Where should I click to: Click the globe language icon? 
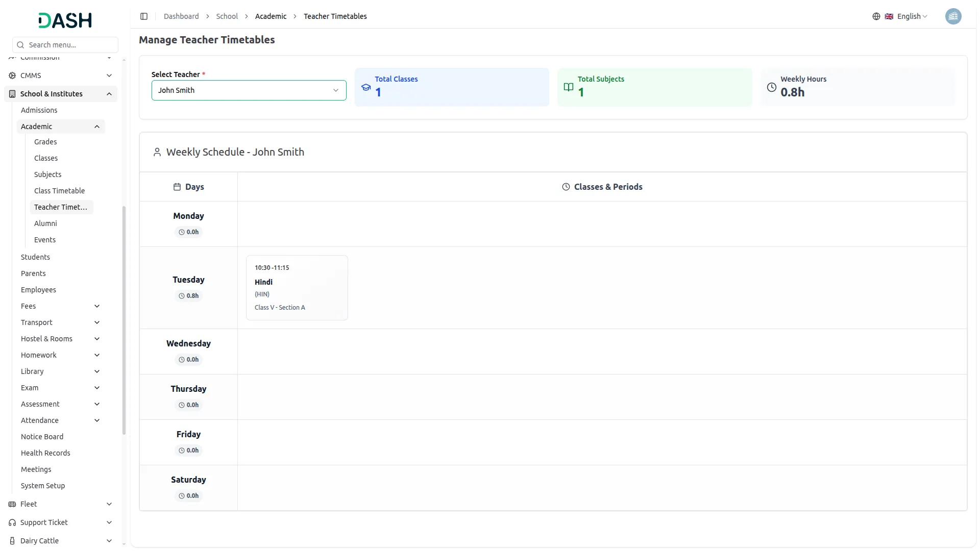(876, 16)
